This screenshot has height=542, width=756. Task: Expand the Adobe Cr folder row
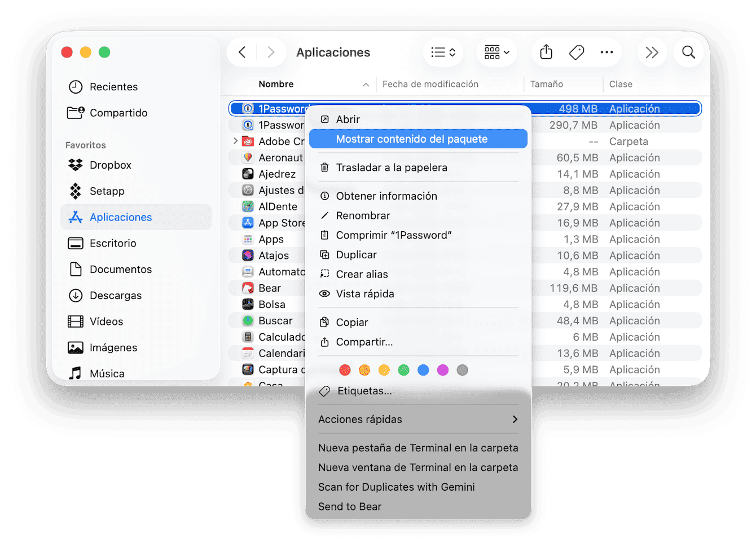235,141
